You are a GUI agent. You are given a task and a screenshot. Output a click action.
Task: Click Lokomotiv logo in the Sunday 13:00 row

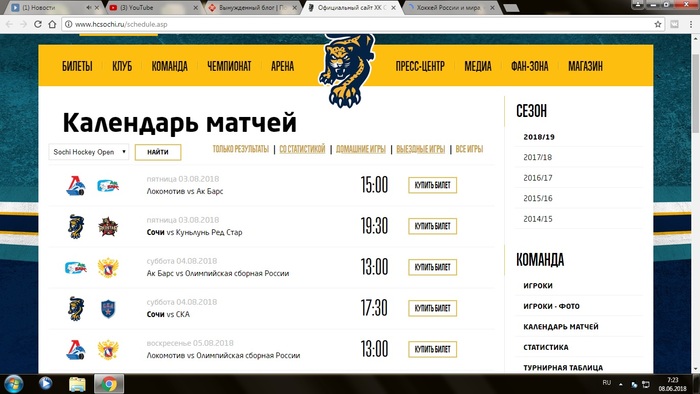[x=76, y=350]
